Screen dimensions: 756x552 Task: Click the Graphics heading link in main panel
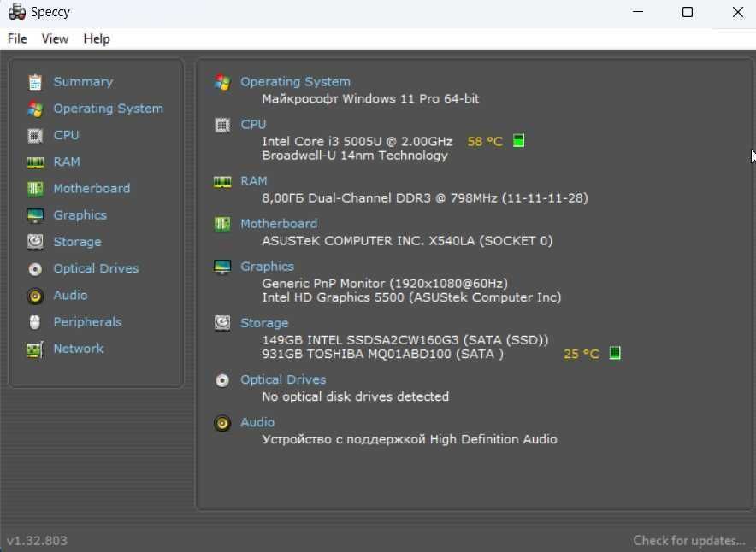[267, 267]
